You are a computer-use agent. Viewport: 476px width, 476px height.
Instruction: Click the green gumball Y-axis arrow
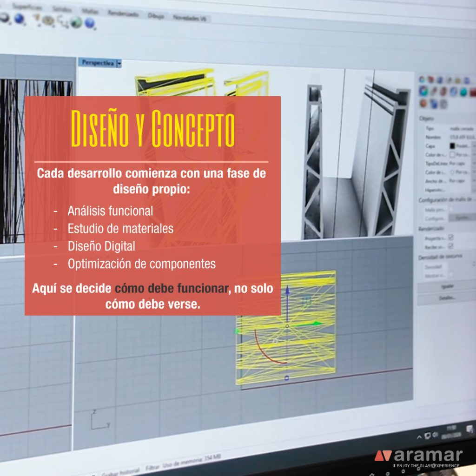pyautogui.click(x=317, y=324)
